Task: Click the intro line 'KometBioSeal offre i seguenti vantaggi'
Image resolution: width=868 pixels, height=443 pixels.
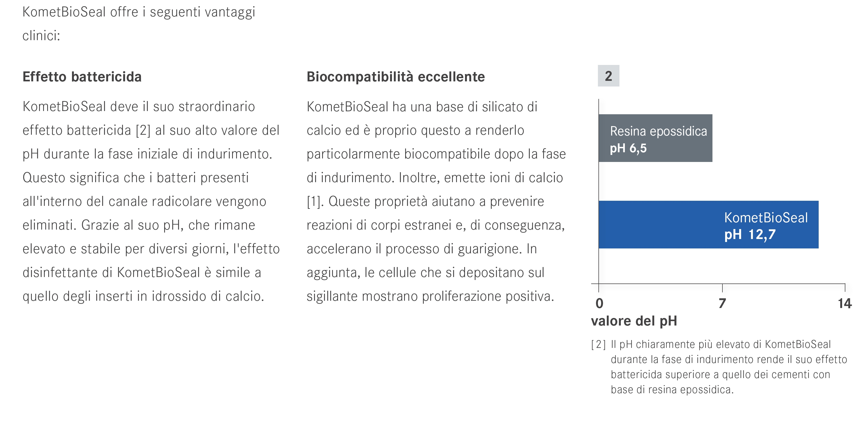Action: pyautogui.click(x=139, y=12)
